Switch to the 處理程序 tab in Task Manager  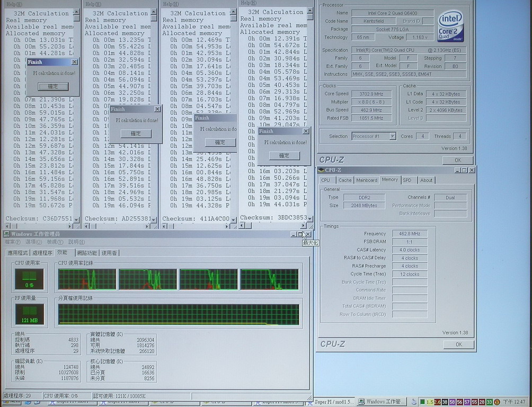coord(42,253)
